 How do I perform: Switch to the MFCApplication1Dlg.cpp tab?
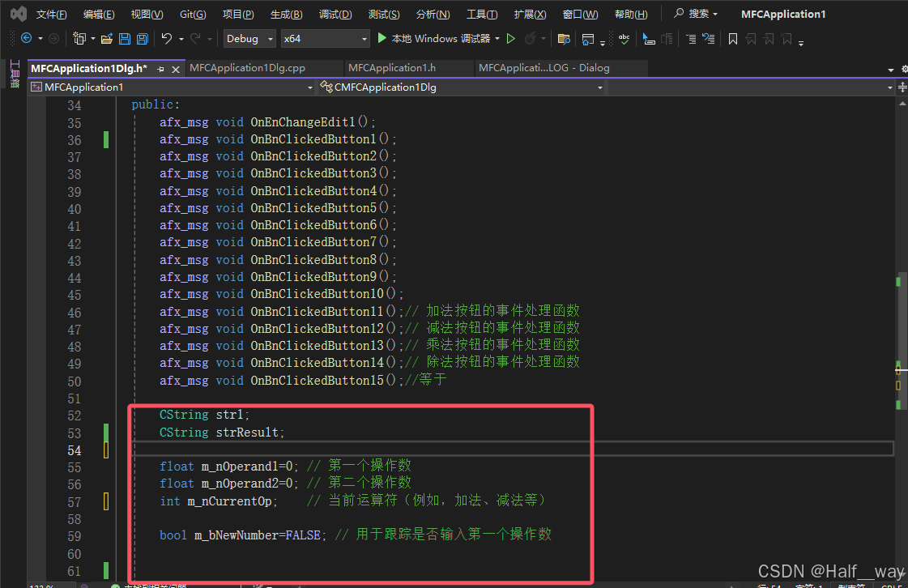pyautogui.click(x=247, y=68)
